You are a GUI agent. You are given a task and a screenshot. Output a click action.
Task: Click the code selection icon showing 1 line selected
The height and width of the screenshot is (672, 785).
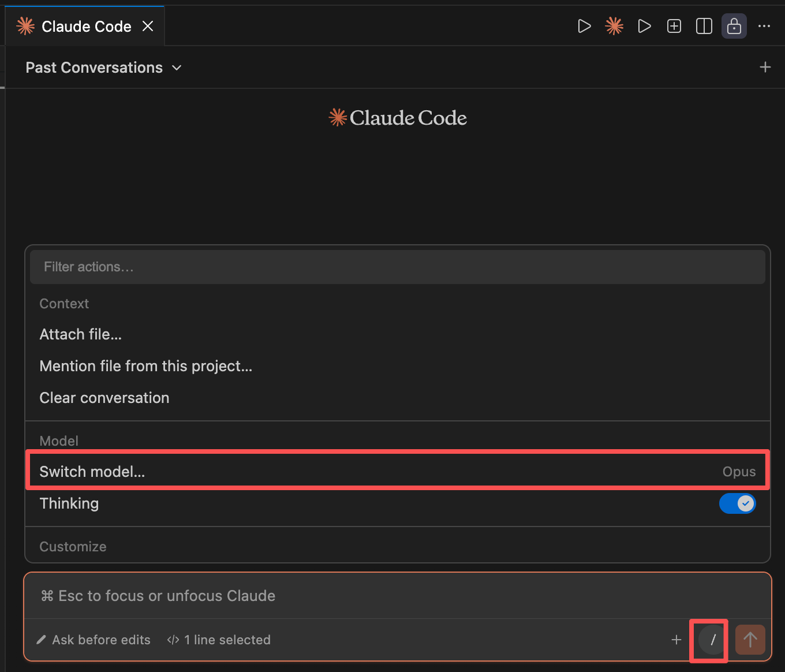pos(173,640)
